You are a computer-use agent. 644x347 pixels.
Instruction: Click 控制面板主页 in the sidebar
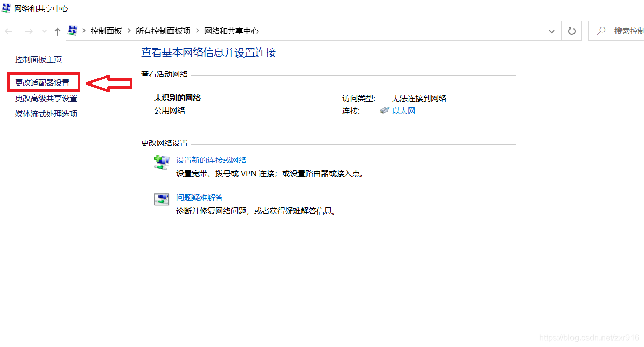tap(38, 59)
